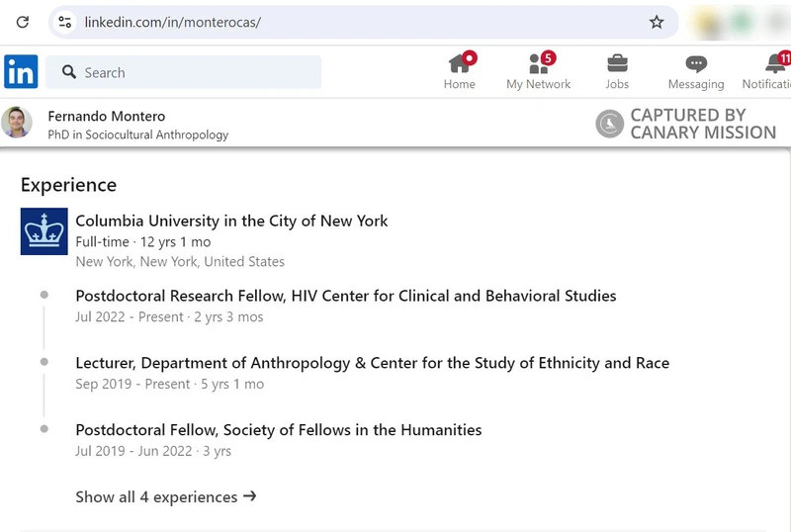Select Postdoctoral Fellow, Society of Fellows entry

point(278,430)
